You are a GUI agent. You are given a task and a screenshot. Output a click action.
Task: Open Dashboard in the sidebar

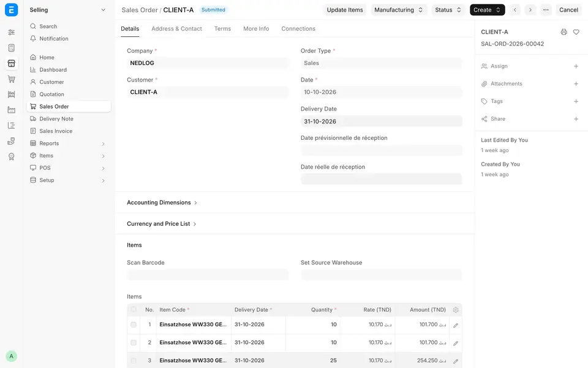69,70
